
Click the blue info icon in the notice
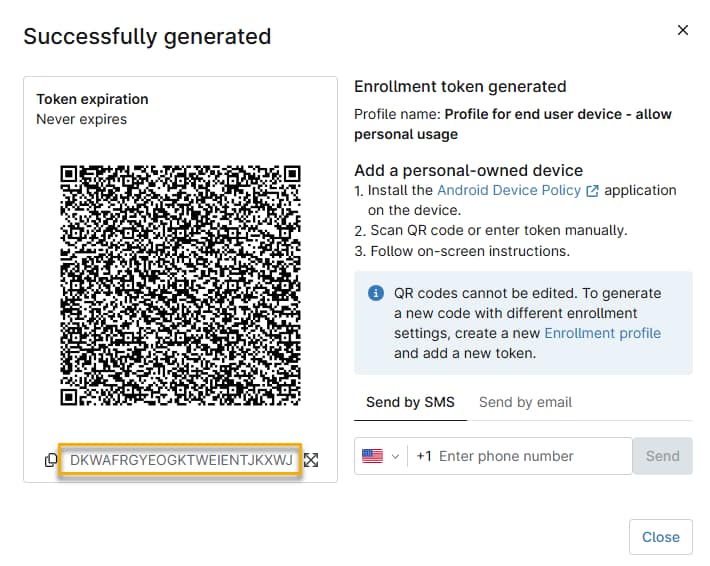[x=376, y=293]
